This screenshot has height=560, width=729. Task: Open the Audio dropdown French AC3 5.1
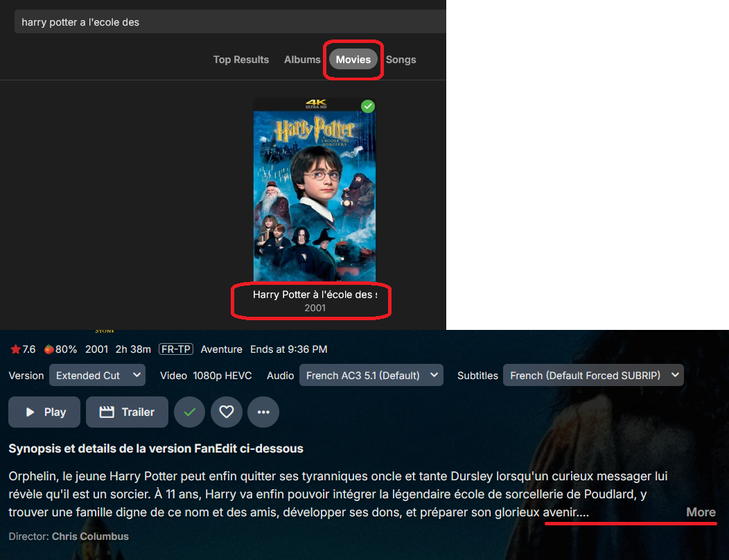371,376
